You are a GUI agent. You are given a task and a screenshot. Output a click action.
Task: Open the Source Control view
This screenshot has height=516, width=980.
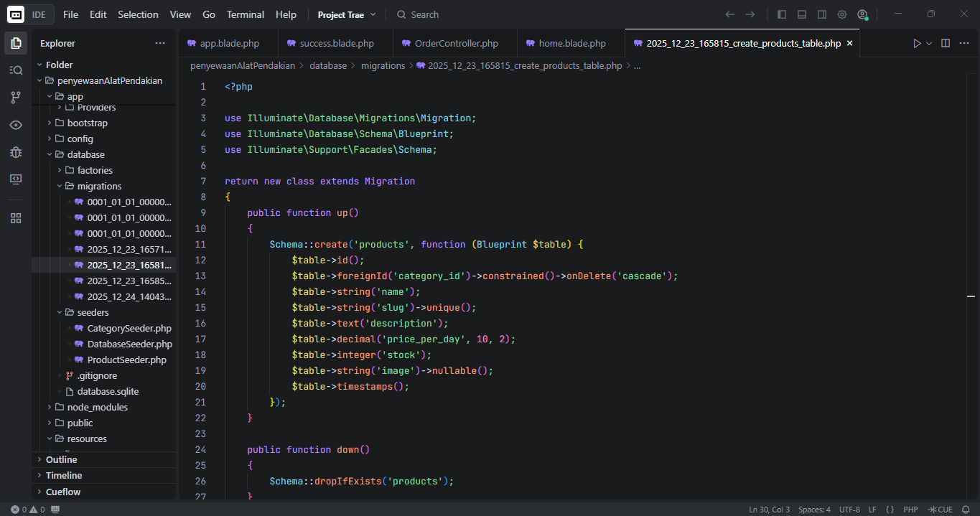[16, 97]
